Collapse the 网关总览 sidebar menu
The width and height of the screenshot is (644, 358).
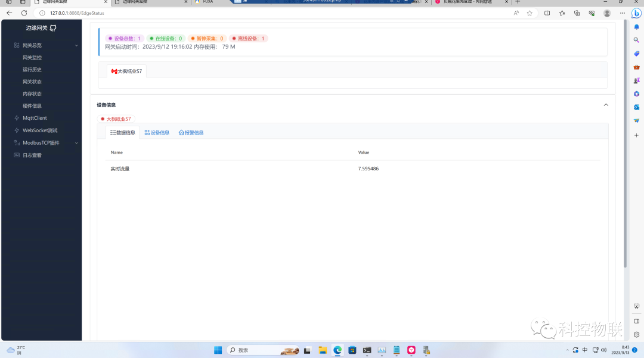(x=76, y=45)
